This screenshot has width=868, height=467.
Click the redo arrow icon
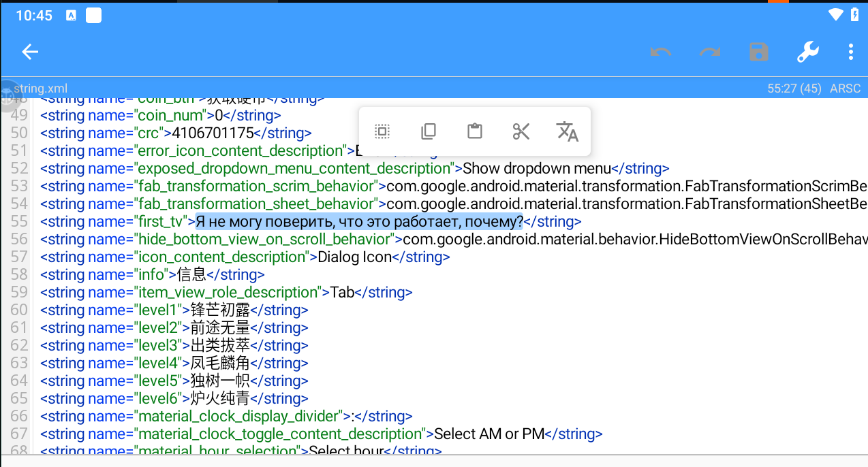[x=710, y=52]
